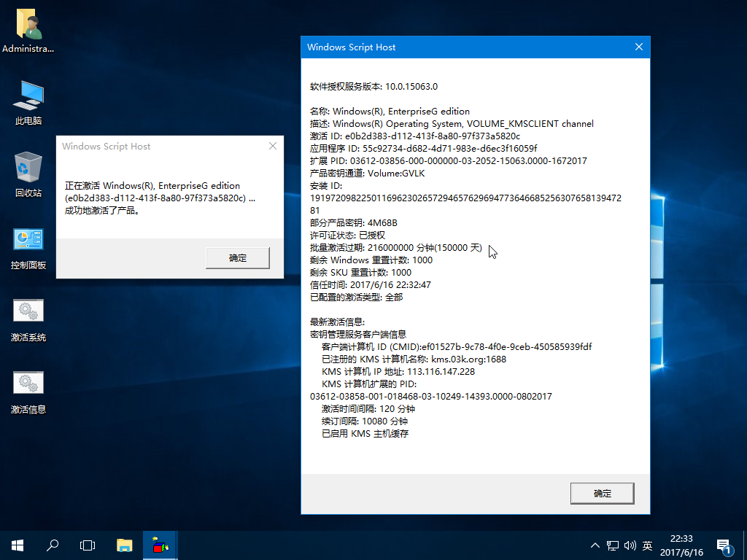Click the 激活时间间隔: 120 分钟 line
The image size is (747, 560).
(368, 408)
